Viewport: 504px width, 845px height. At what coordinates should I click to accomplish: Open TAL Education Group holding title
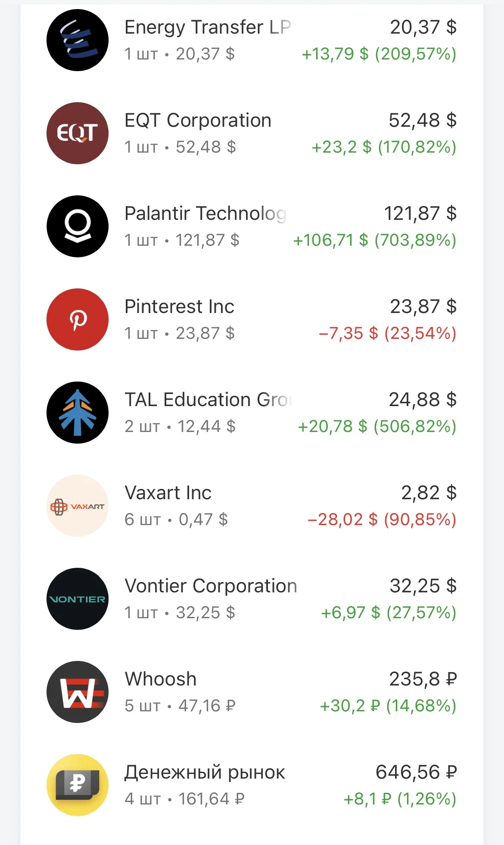pos(208,400)
